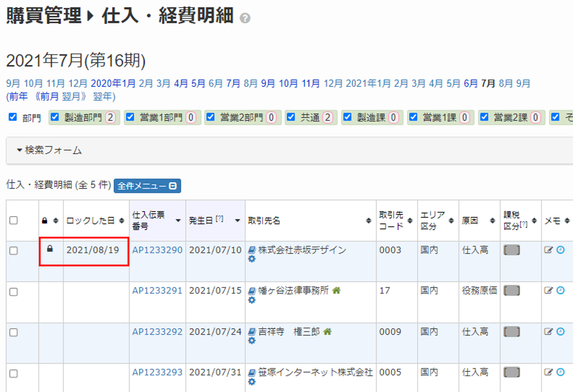
Task: Sort by 課税区分 column
Action: coord(534,220)
